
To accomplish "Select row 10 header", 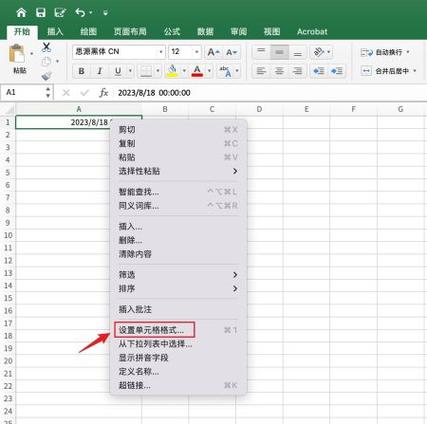I will coord(8,235).
